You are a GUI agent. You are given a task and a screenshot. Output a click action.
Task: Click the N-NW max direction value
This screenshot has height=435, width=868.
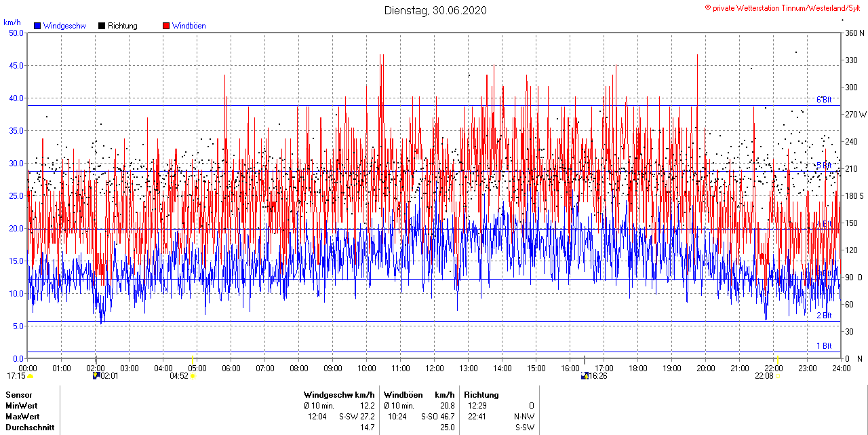point(525,417)
